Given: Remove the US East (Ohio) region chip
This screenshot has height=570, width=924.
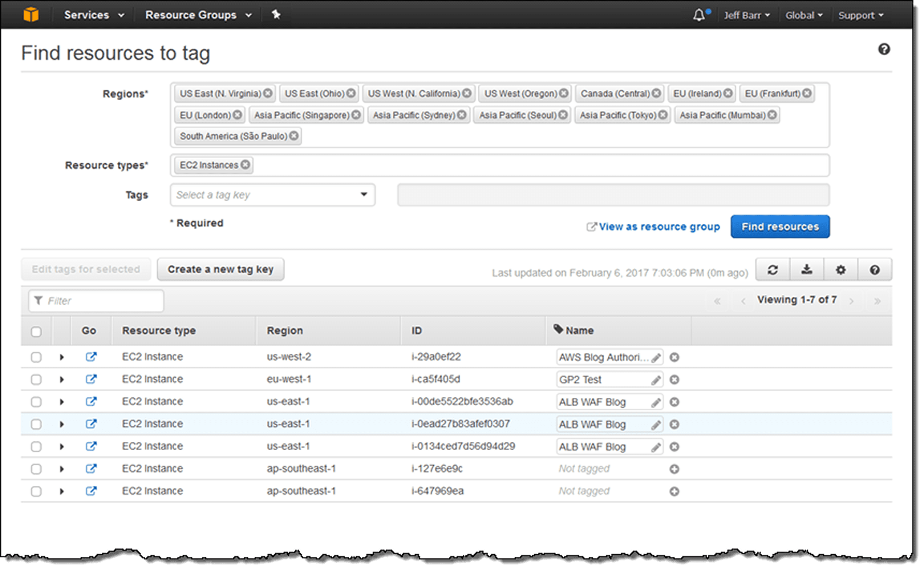Looking at the screenshot, I should (x=351, y=93).
